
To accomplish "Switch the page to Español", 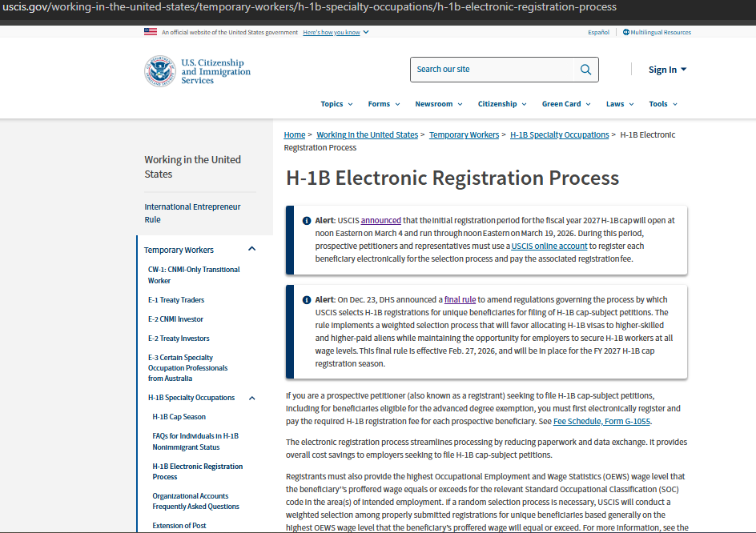I will click(598, 32).
